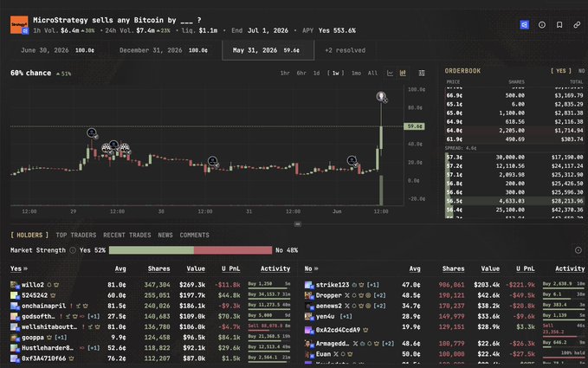Switch chart to candlestick view icon

403,73
